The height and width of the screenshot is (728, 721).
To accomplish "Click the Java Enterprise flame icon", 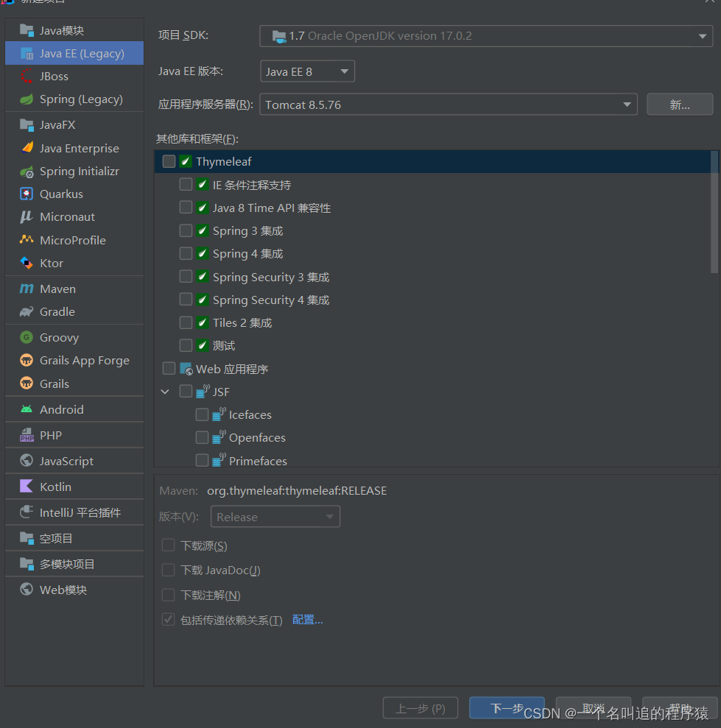I will pyautogui.click(x=27, y=148).
